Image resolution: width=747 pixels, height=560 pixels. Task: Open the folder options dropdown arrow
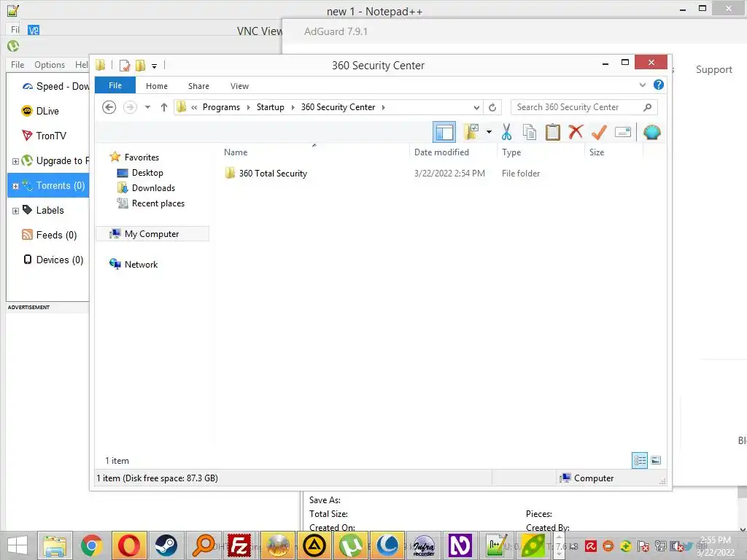pos(489,132)
